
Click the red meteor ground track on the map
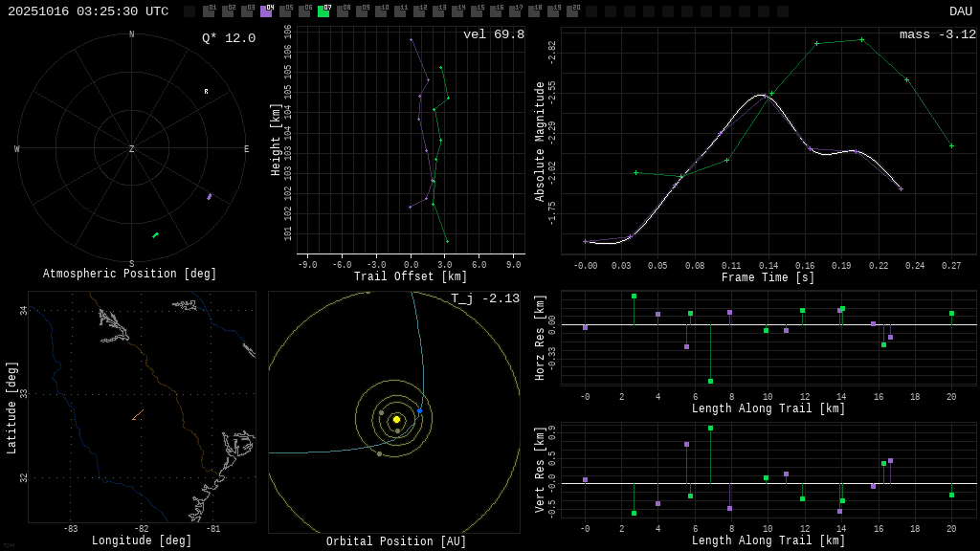[137, 415]
